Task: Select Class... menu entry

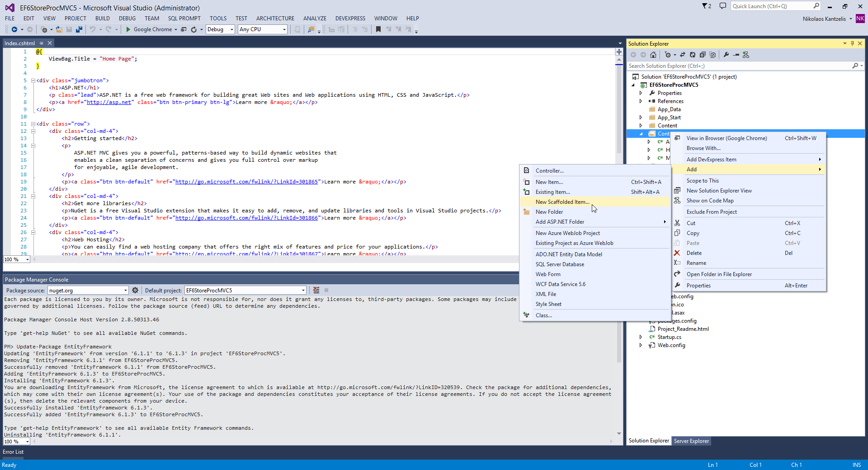Action: click(x=595, y=315)
